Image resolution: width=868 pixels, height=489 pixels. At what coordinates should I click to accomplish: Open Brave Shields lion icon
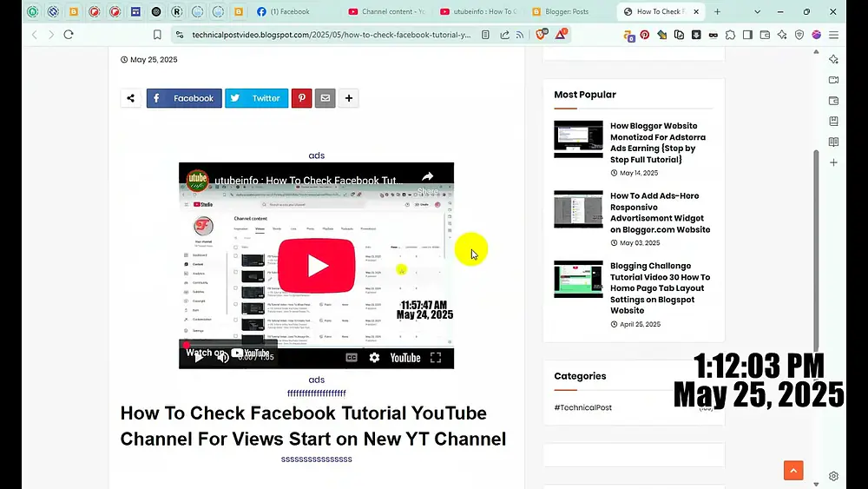[542, 35]
